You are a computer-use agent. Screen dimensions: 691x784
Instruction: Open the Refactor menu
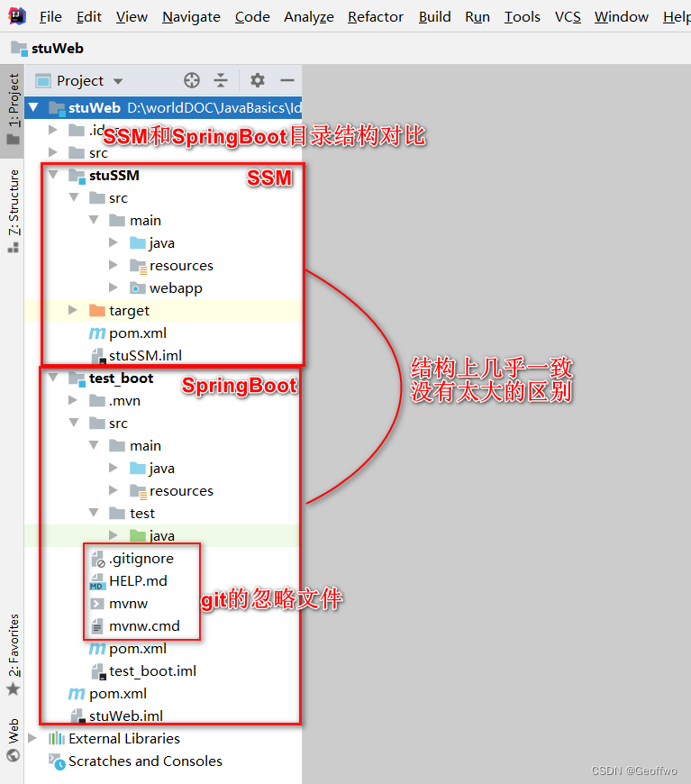point(376,17)
